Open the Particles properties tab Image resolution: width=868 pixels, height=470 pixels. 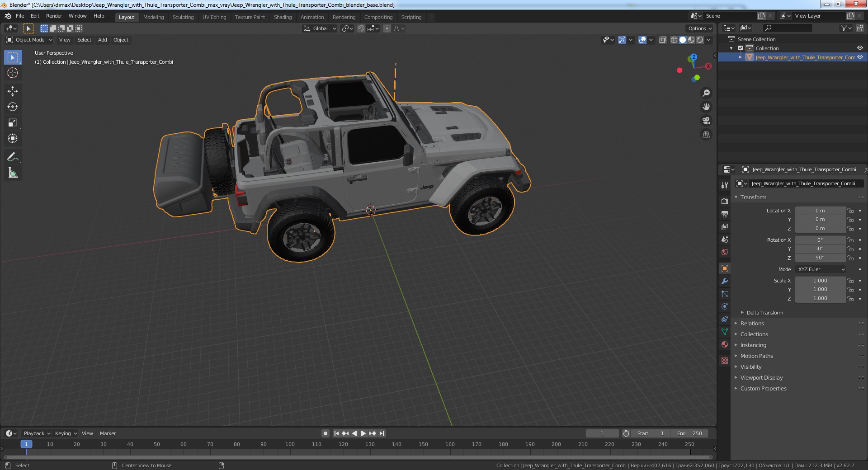pos(725,294)
